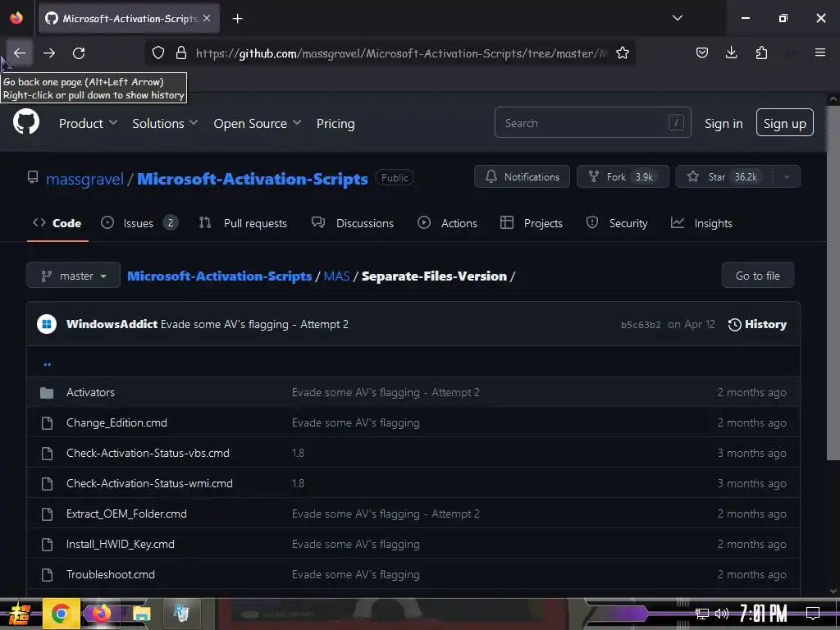Image resolution: width=840 pixels, height=630 pixels.
Task: Open the star lists dropdown arrow
Action: [787, 177]
